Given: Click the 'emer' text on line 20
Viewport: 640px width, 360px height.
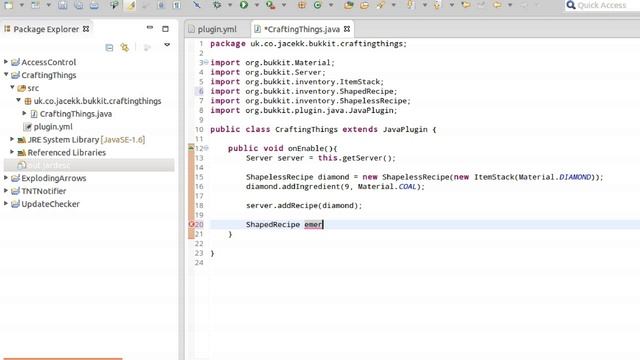Looking at the screenshot, I should pyautogui.click(x=313, y=224).
